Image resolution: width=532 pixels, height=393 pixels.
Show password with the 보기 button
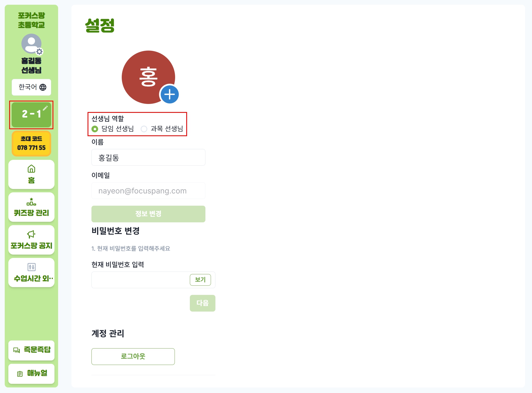pyautogui.click(x=200, y=280)
